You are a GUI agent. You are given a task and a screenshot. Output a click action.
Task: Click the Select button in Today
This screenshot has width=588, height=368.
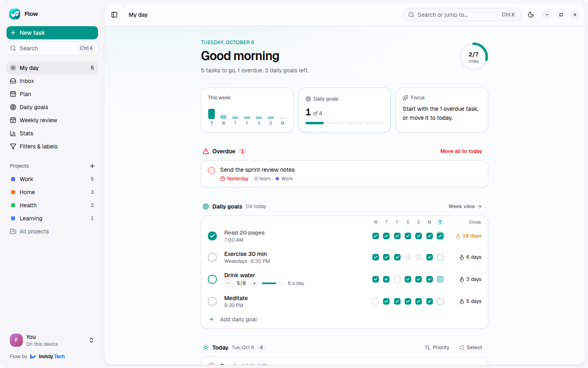pos(470,348)
